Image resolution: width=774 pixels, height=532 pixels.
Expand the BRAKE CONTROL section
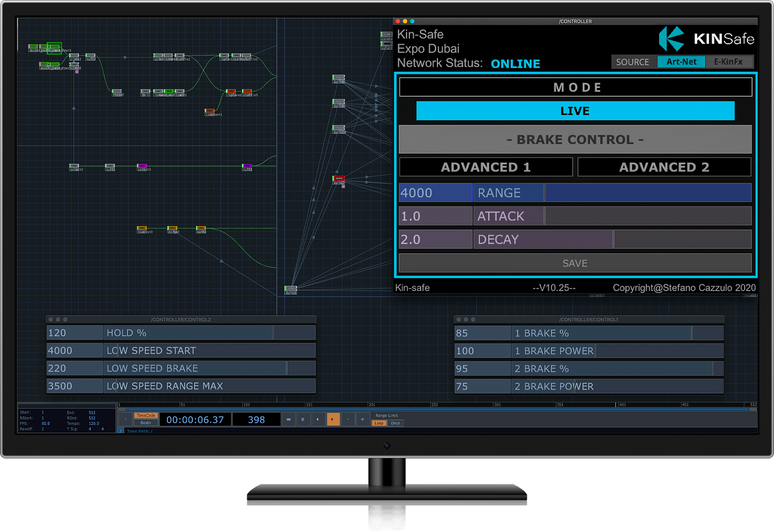(575, 139)
